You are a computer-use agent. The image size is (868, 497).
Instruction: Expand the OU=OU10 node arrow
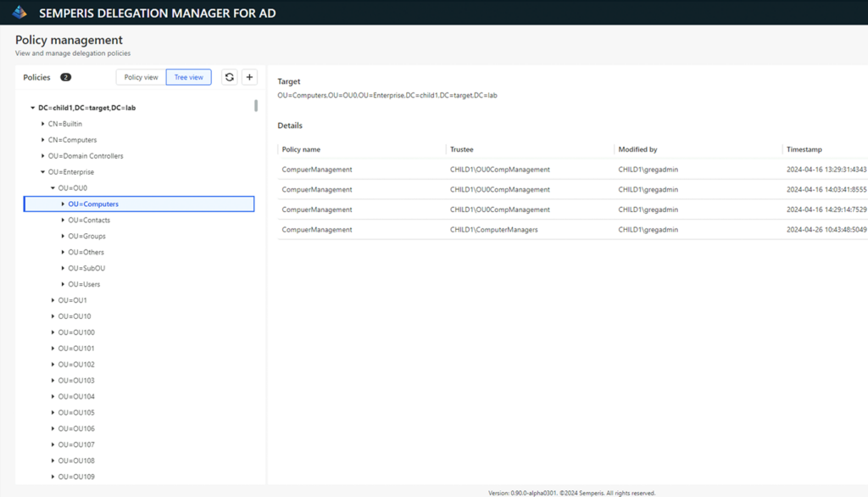pos(53,316)
